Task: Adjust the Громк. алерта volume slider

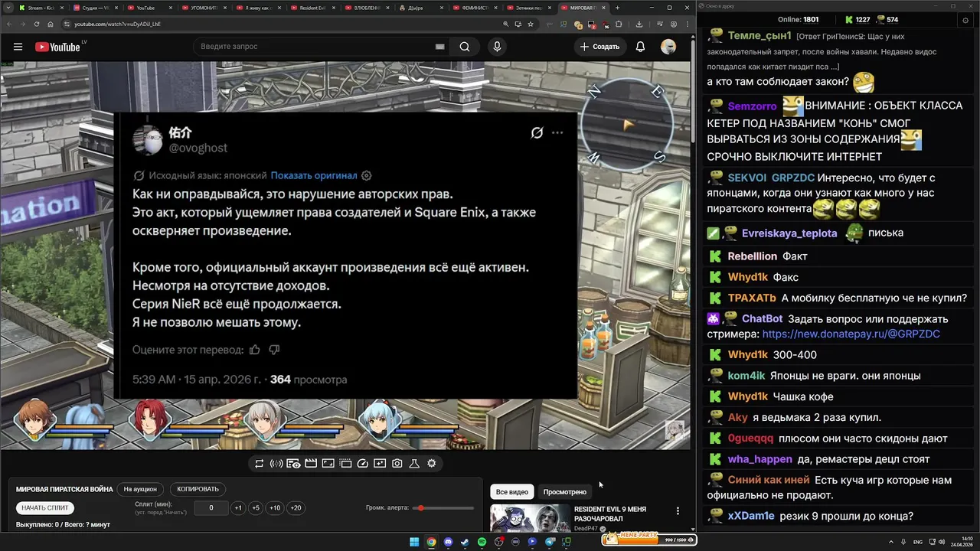Action: 443,508
